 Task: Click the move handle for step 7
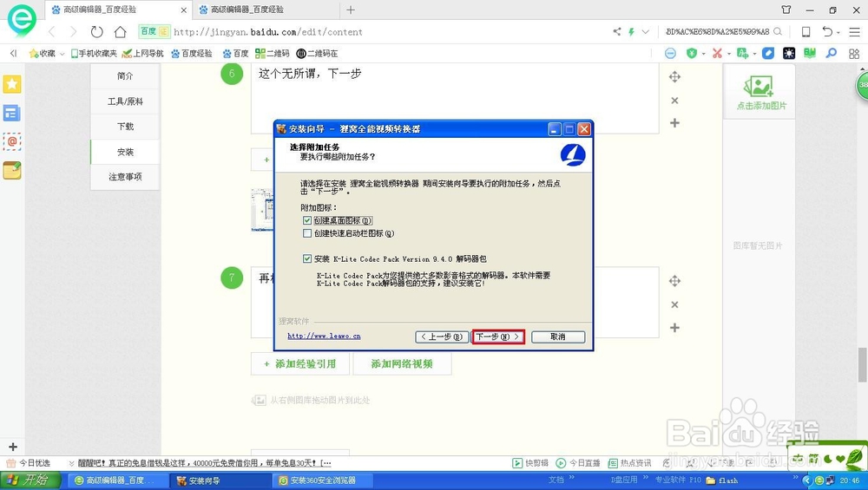click(674, 281)
